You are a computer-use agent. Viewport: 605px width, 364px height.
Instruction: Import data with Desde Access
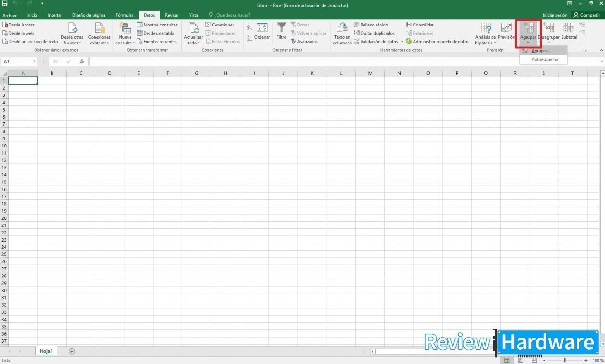click(18, 25)
